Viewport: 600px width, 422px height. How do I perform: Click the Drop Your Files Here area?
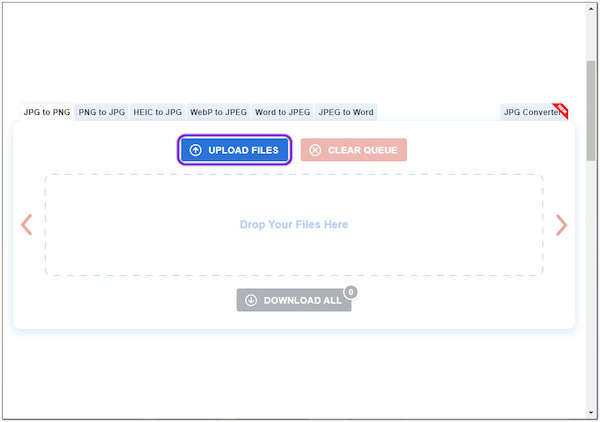(x=294, y=225)
